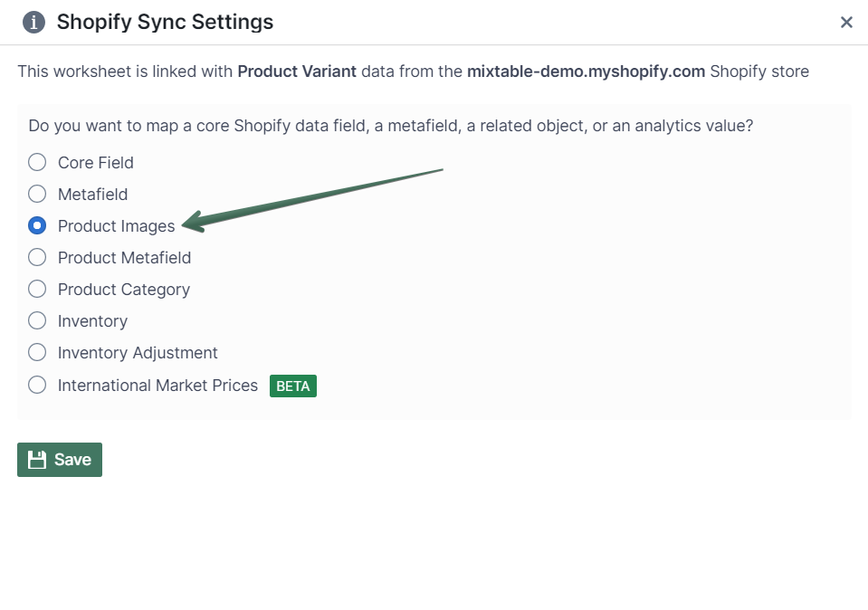The width and height of the screenshot is (868, 610).
Task: Select Product Category as data field
Action: (36, 289)
